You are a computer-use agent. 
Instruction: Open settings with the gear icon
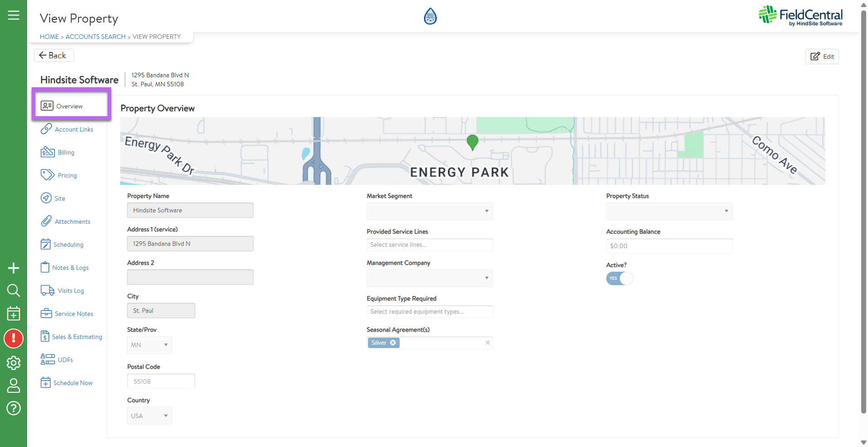tap(14, 362)
